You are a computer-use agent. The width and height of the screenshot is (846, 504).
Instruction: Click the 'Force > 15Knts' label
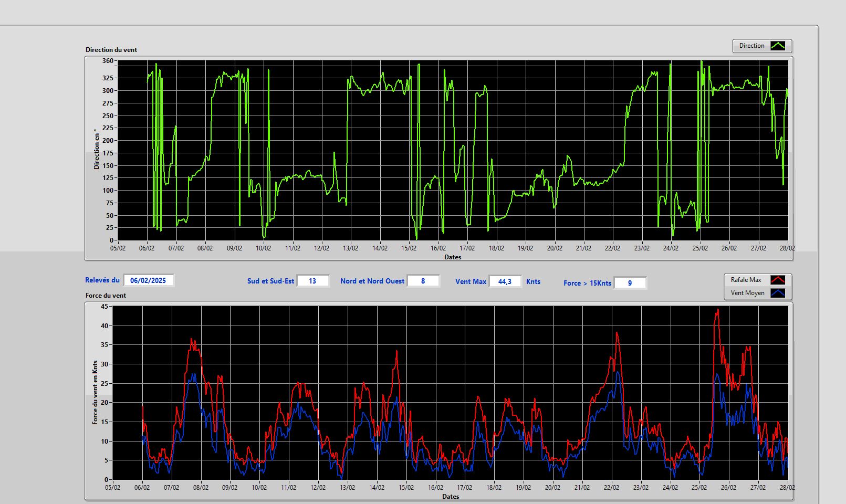click(587, 283)
